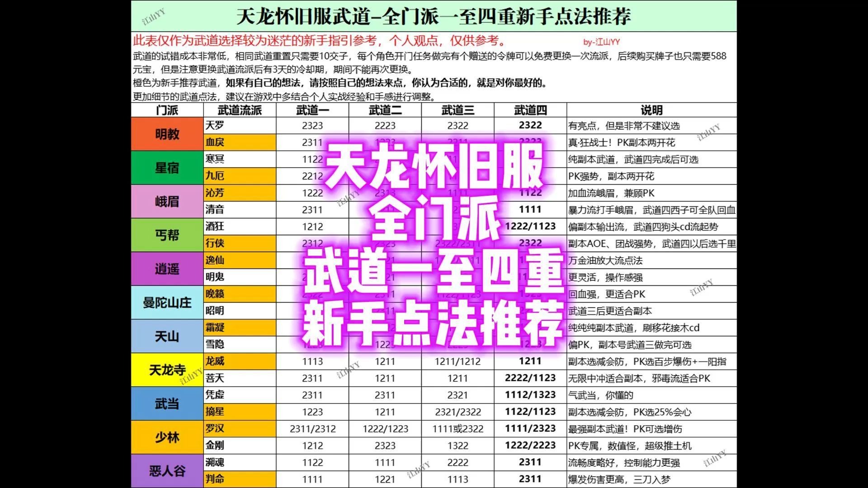Select the 曼陀山庄 sect cell
The width and height of the screenshot is (868, 488).
pyautogui.click(x=167, y=302)
